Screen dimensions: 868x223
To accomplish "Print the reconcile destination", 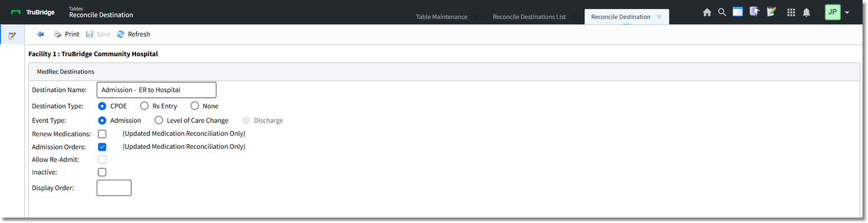I will coord(66,34).
